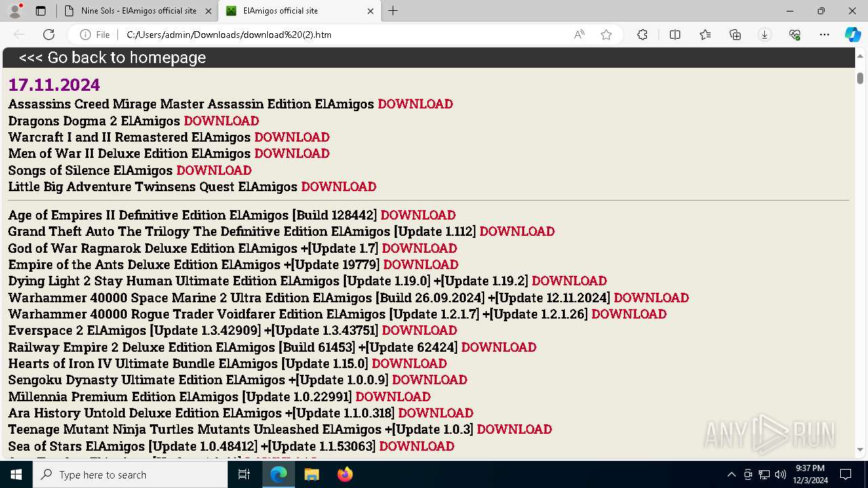Activate Read aloud icon
The width and height of the screenshot is (868, 488).
coord(579,35)
